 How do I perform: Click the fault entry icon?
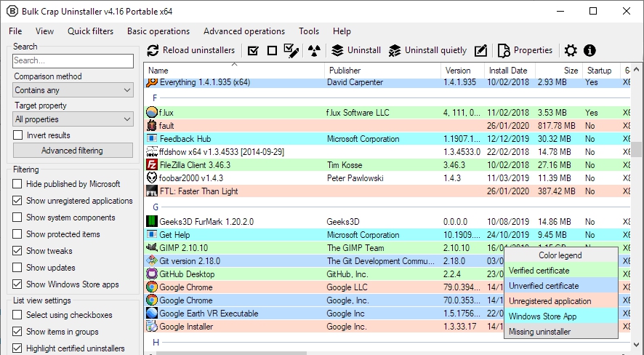coord(152,126)
